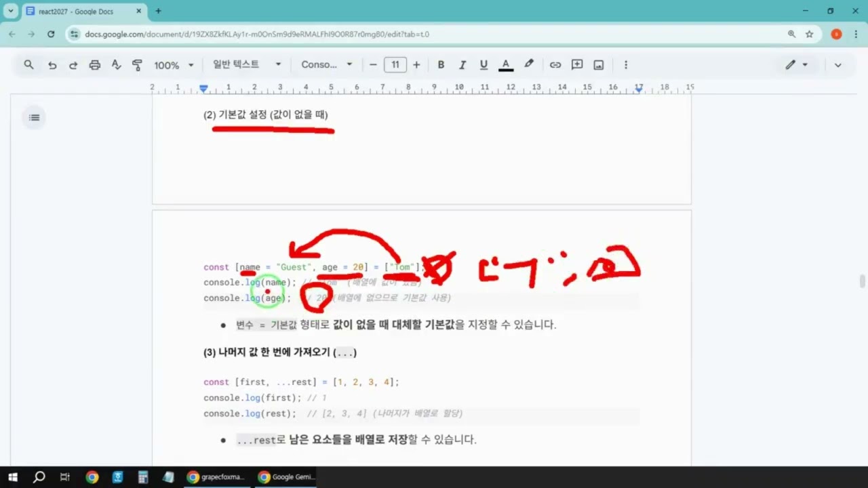Open the Chrome profile avatar
This screenshot has width=868, height=488.
click(x=836, y=34)
